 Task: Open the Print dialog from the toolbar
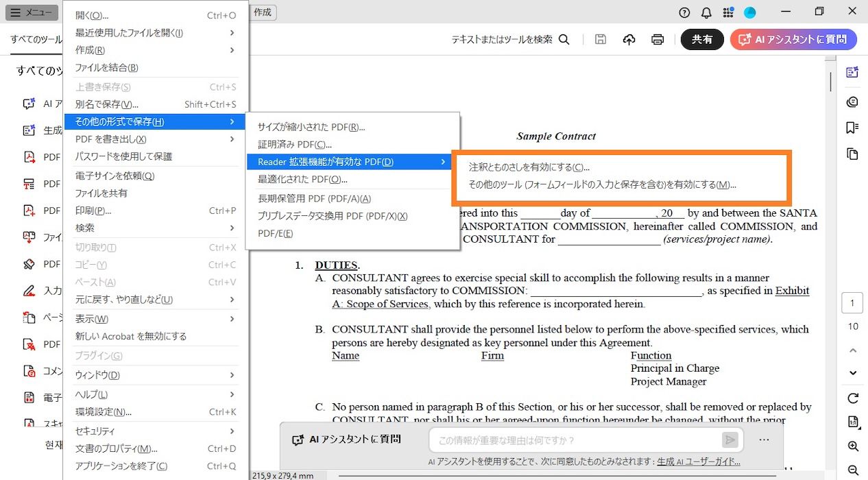pyautogui.click(x=657, y=39)
